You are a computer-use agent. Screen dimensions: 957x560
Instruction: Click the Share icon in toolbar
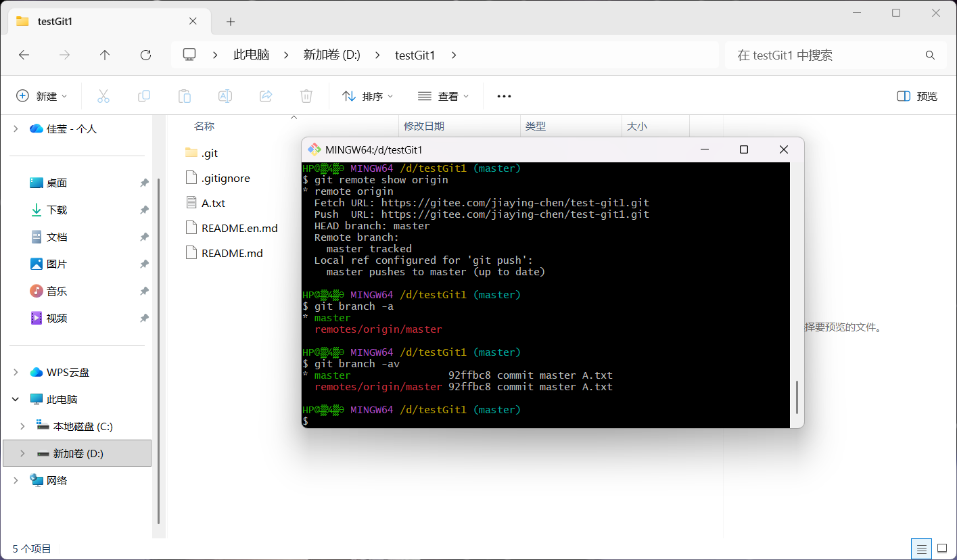[x=266, y=96]
